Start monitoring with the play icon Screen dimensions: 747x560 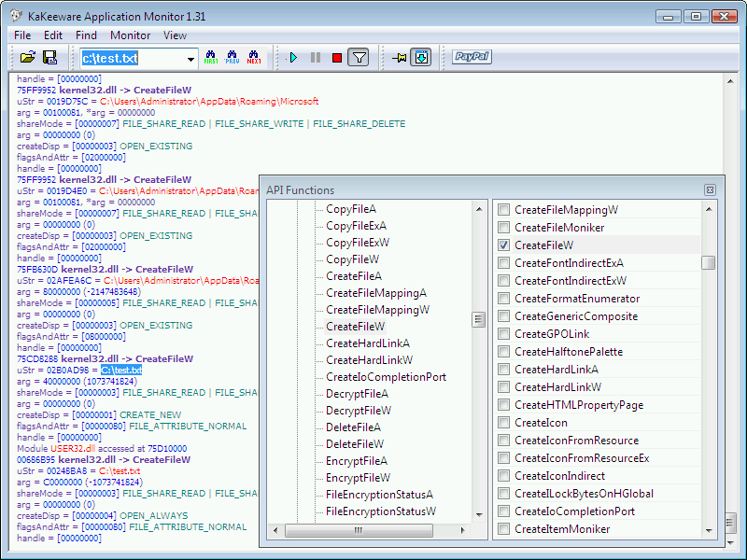pos(293,58)
